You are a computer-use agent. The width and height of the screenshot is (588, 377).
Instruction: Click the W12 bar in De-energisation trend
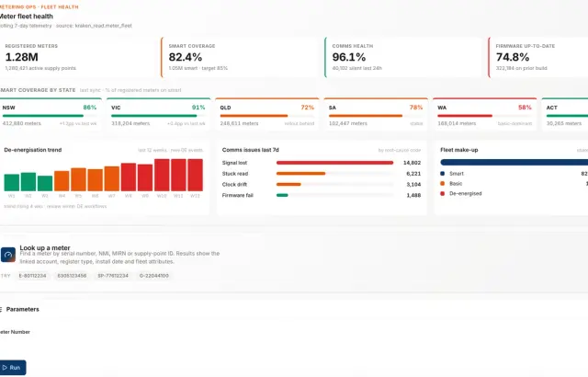[195, 176]
